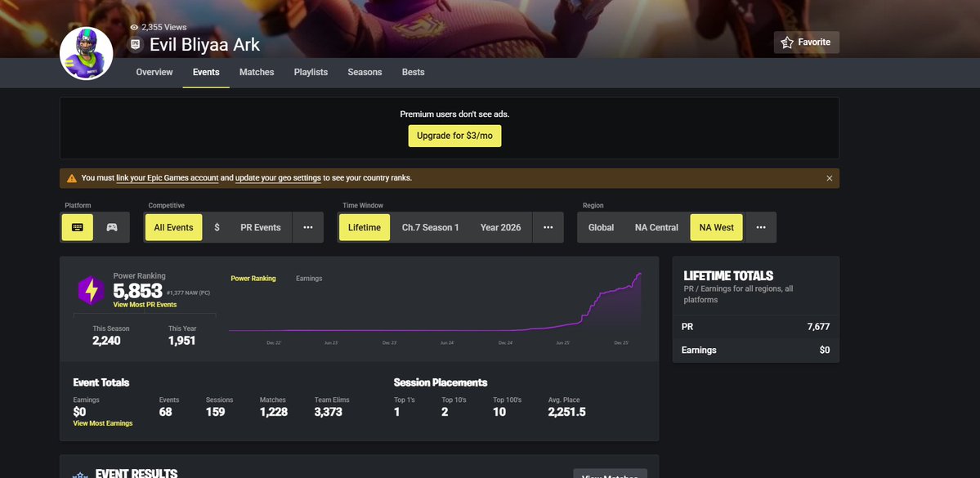980x478 pixels.
Task: Dismiss the country ranks warning banner
Action: pyautogui.click(x=830, y=178)
